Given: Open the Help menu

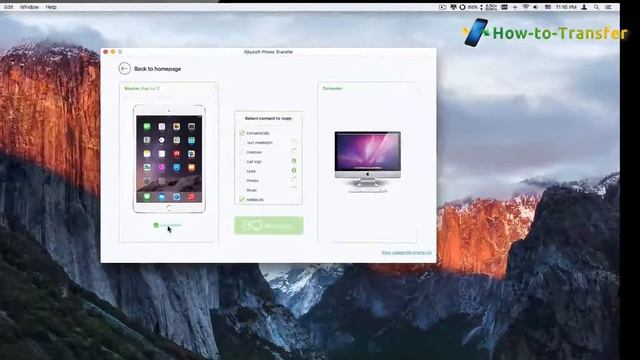Looking at the screenshot, I should 51,7.
